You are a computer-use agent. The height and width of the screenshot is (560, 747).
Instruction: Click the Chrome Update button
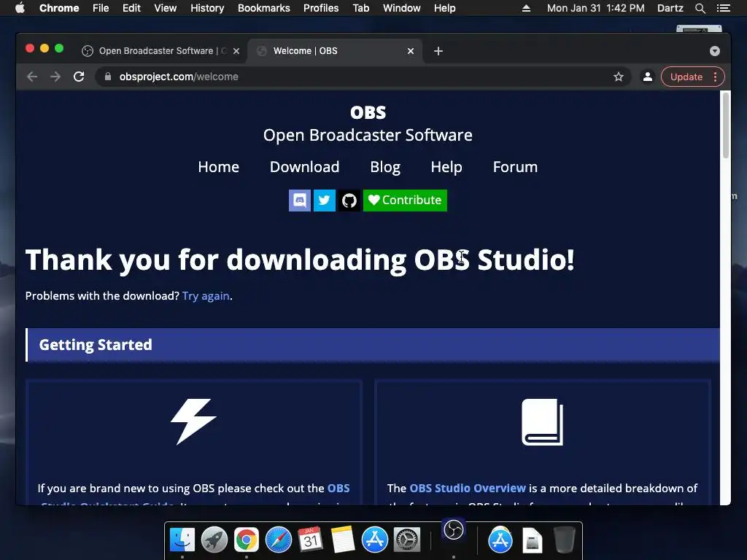click(x=693, y=77)
